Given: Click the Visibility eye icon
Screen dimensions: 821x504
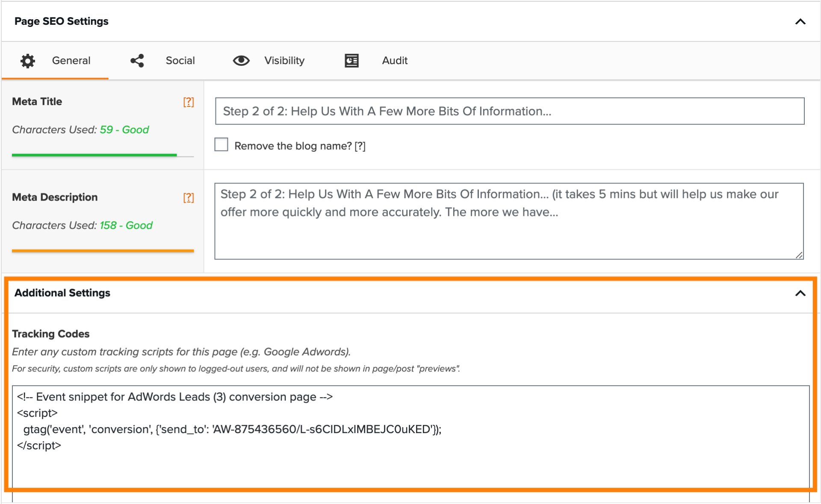Looking at the screenshot, I should point(241,61).
